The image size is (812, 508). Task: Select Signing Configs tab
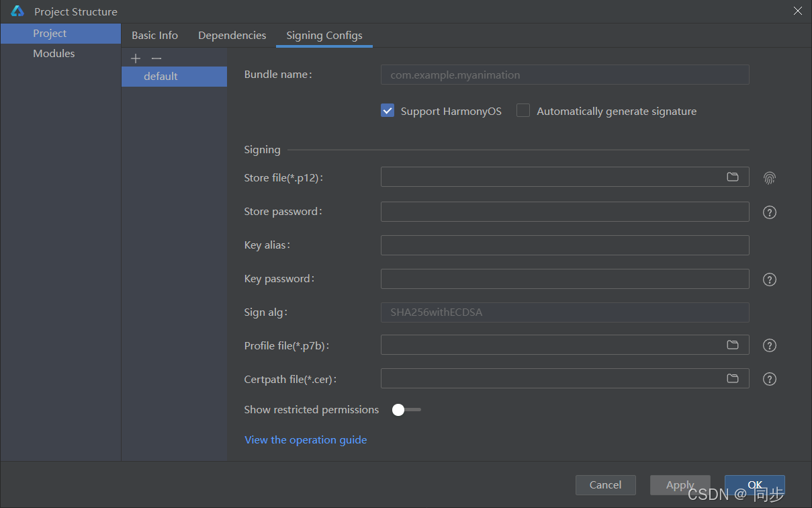[x=324, y=36]
